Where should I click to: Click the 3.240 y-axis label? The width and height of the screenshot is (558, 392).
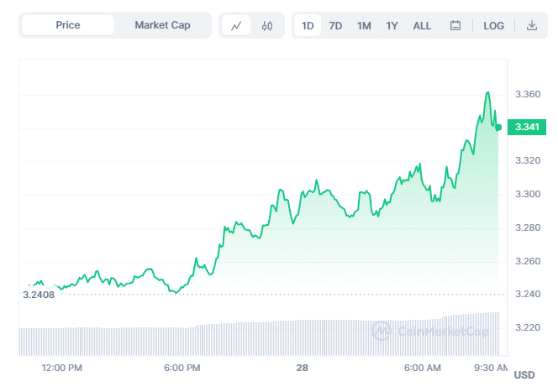point(528,294)
